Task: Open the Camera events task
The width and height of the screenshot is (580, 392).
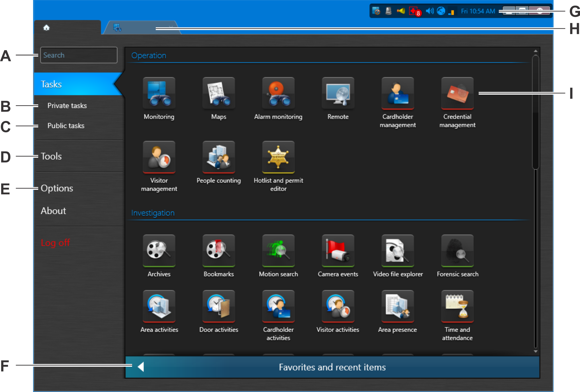Action: [338, 251]
